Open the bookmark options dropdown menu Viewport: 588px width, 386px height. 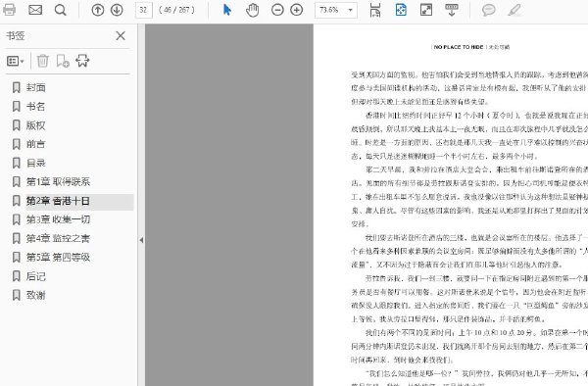click(16, 61)
